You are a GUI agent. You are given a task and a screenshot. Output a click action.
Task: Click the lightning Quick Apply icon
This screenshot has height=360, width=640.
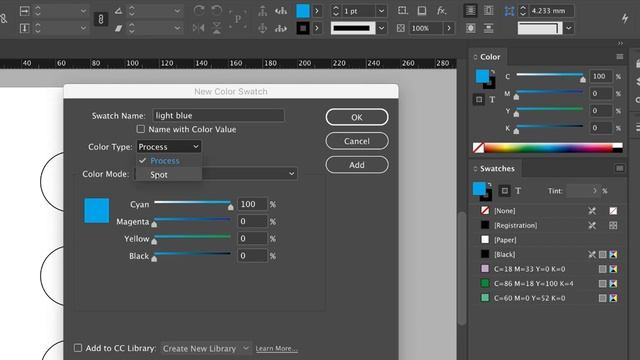(x=625, y=18)
